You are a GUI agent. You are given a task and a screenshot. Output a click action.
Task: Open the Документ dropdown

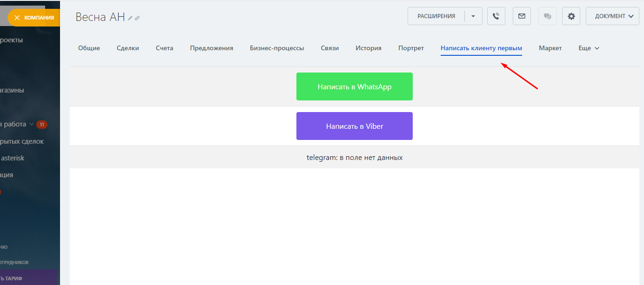(x=614, y=16)
